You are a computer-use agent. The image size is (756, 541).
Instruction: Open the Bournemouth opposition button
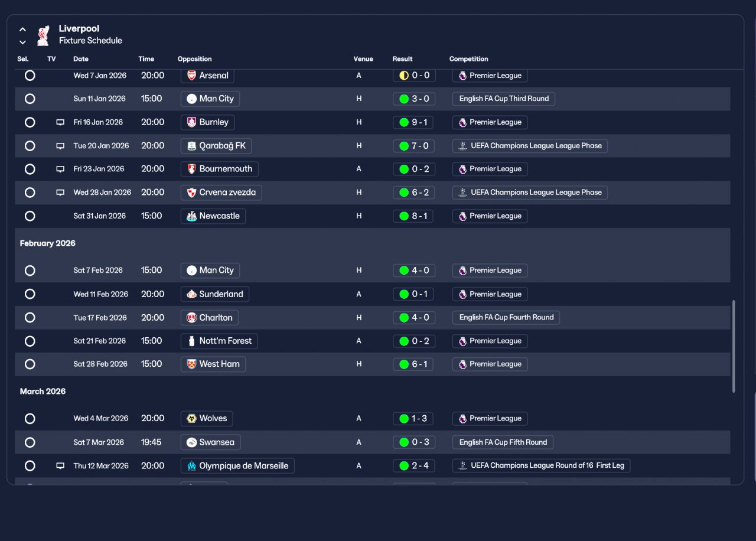point(220,169)
